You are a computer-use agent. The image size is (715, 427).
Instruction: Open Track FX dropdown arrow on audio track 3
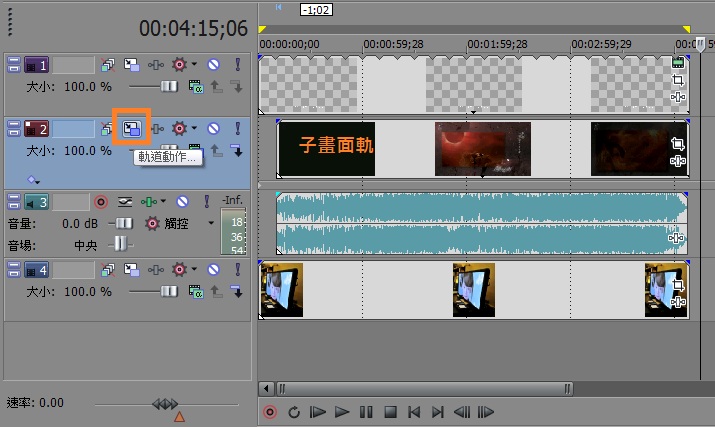click(x=163, y=201)
